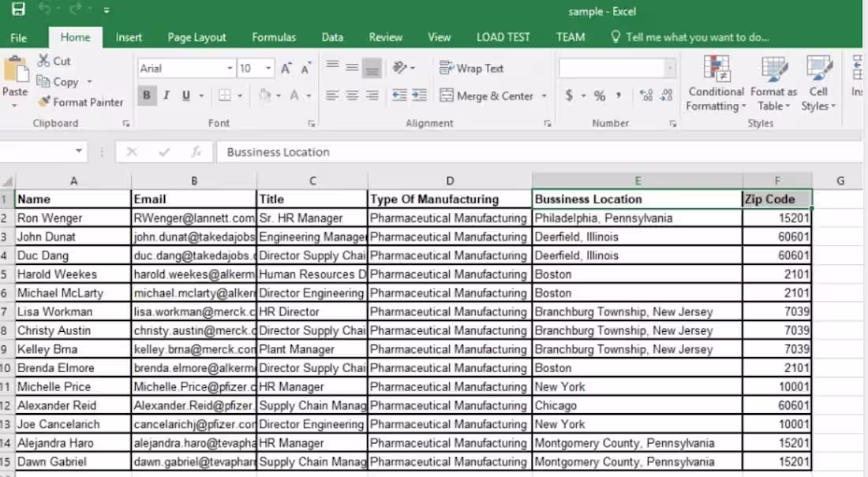Image resolution: width=868 pixels, height=477 pixels.
Task: Open the File menu
Action: point(18,38)
